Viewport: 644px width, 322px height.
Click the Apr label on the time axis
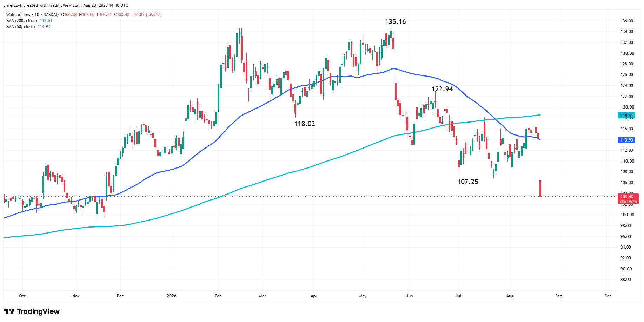pyautogui.click(x=314, y=296)
